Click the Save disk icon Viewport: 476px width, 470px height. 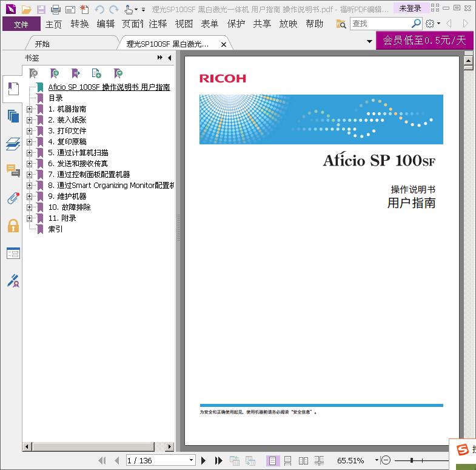pos(41,10)
